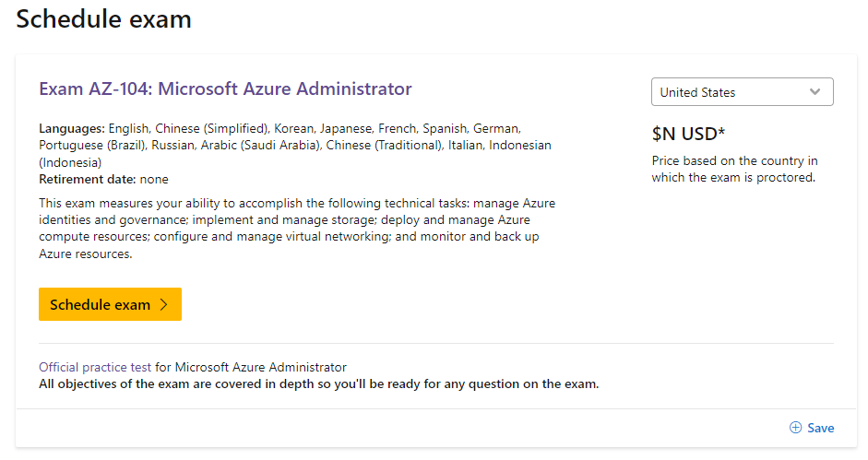Click the exam description paragraph about technical tasks

click(297, 229)
